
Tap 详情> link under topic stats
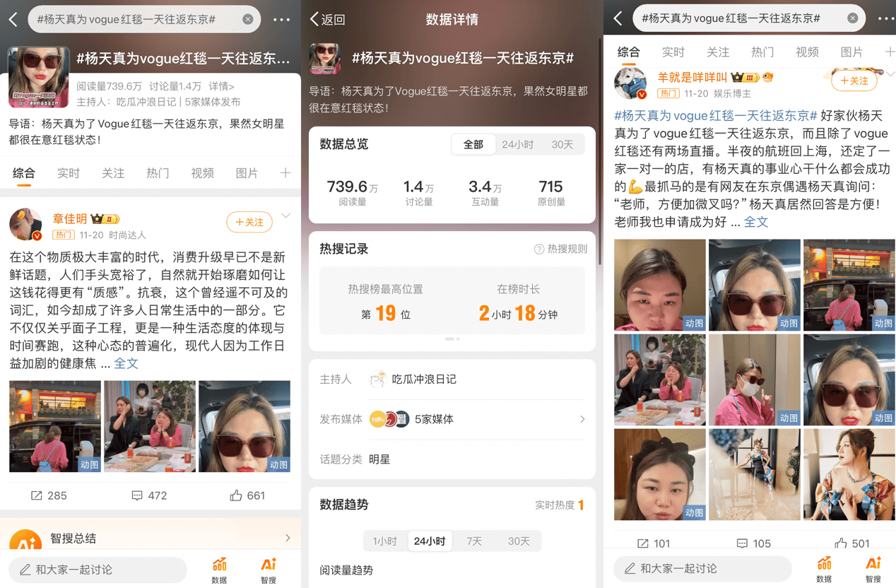[x=221, y=86]
